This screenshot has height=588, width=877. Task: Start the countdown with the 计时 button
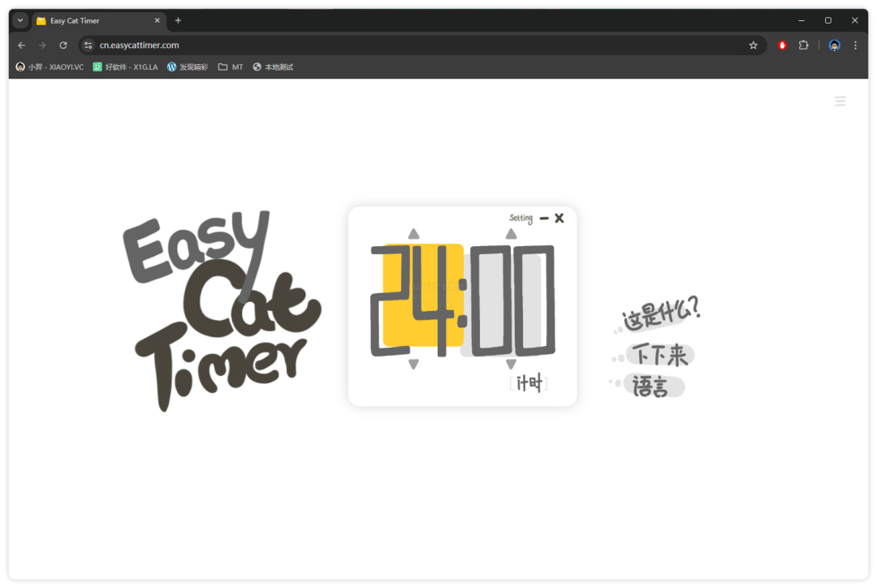(x=529, y=383)
